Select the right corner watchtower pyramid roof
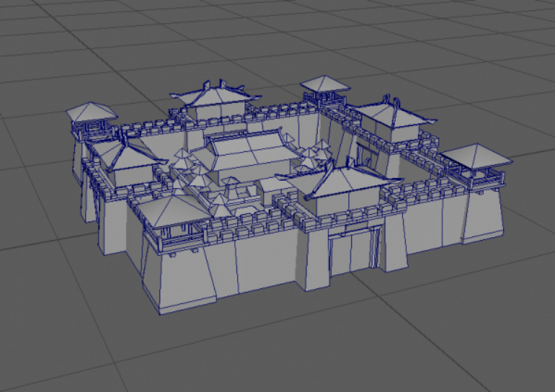Image resolution: width=555 pixels, height=392 pixels. click(476, 156)
